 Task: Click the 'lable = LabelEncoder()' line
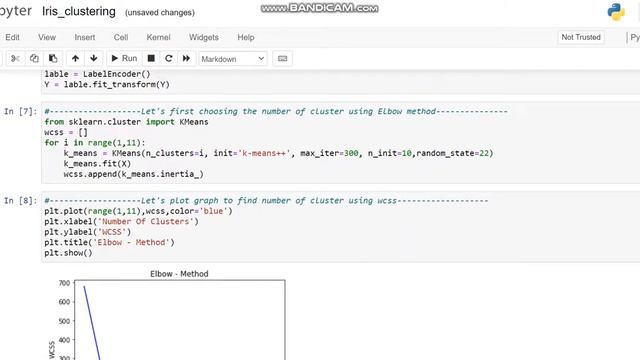[98, 74]
